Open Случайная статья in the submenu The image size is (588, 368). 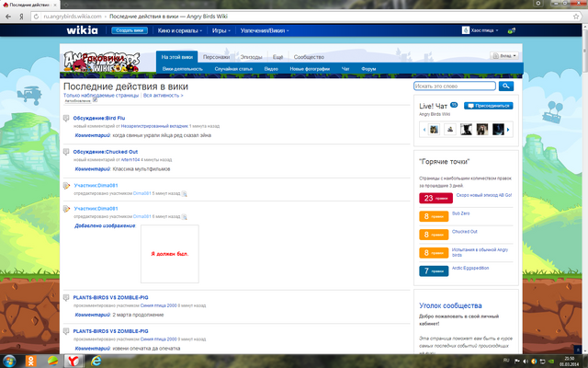(x=233, y=69)
